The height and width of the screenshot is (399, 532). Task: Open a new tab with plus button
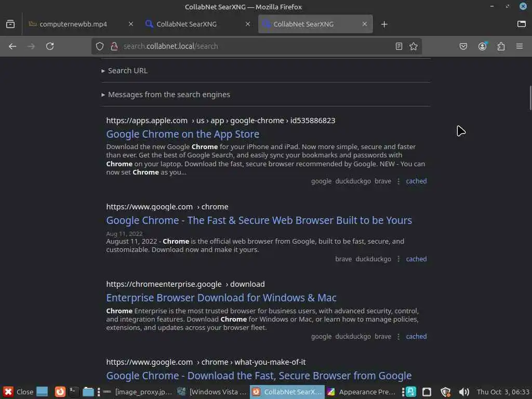point(384,24)
